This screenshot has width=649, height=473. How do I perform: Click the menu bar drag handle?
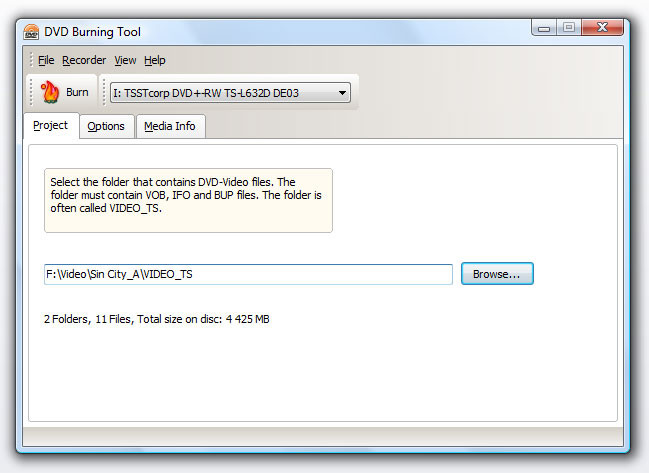31,60
